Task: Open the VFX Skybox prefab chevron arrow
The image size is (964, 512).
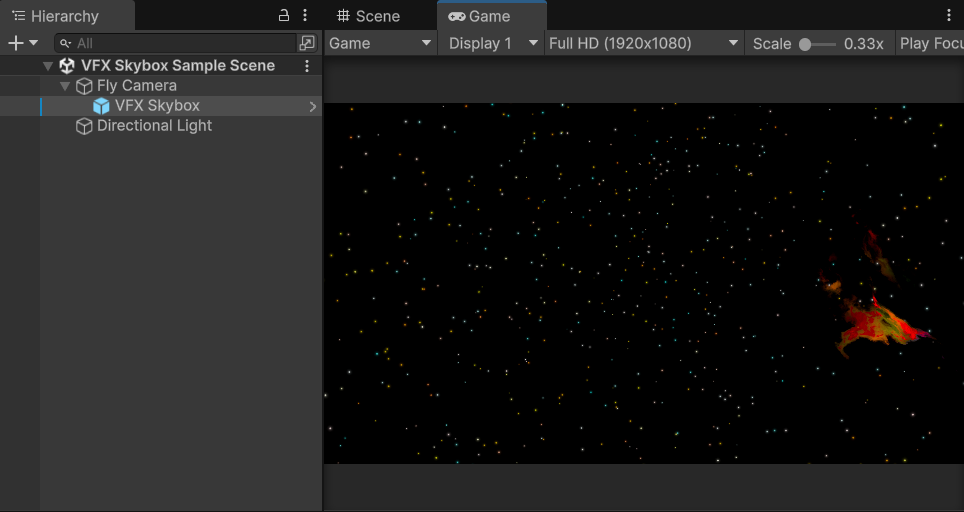Action: (313, 106)
